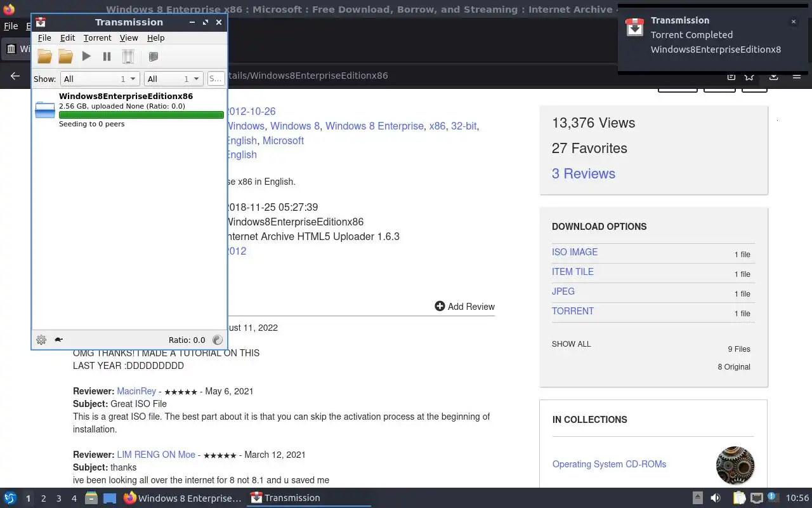Open the Microsoft topic link
This screenshot has width=812, height=508.
click(283, 140)
